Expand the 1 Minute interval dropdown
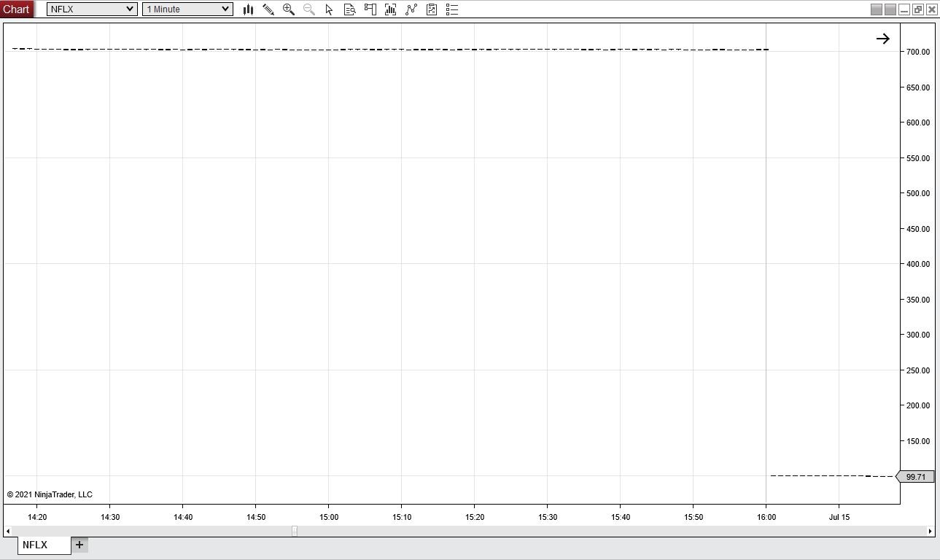The height and width of the screenshot is (560, 940). pyautogui.click(x=187, y=9)
